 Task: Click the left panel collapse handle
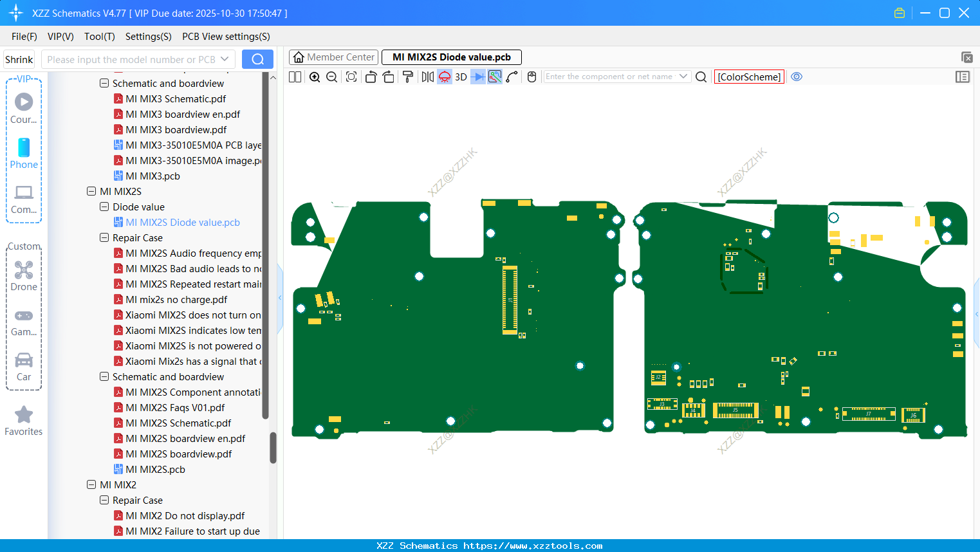click(x=280, y=298)
